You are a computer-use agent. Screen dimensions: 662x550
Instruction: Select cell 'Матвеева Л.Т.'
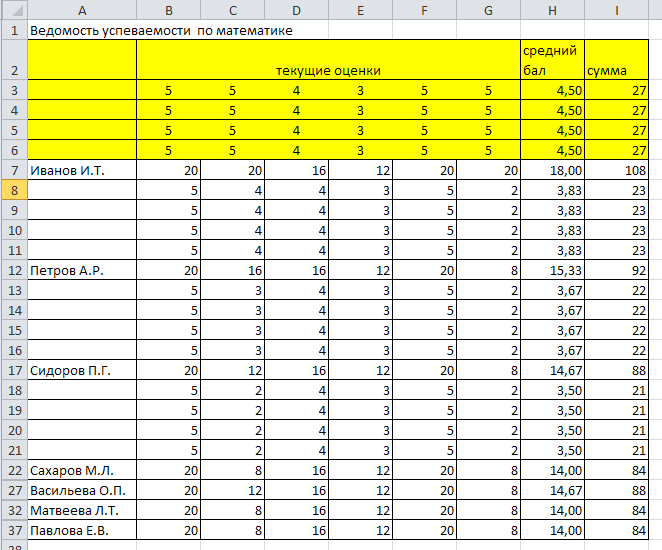pyautogui.click(x=82, y=510)
